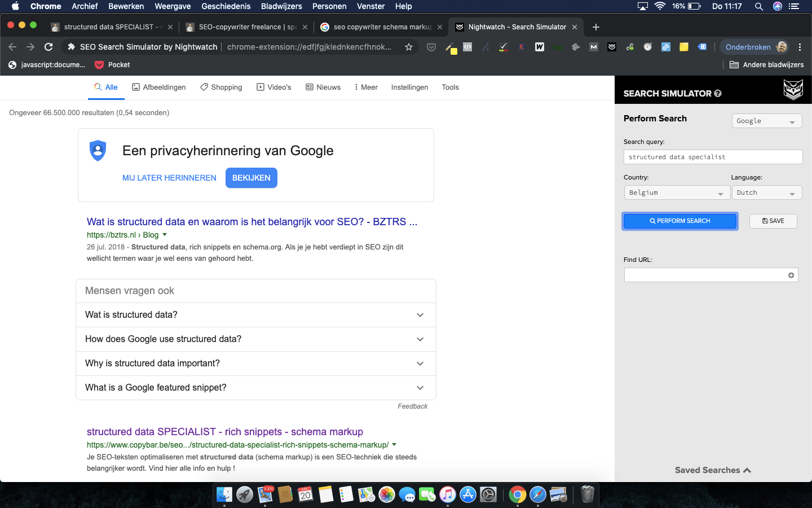Open the Language Dutch dropdown

point(767,192)
